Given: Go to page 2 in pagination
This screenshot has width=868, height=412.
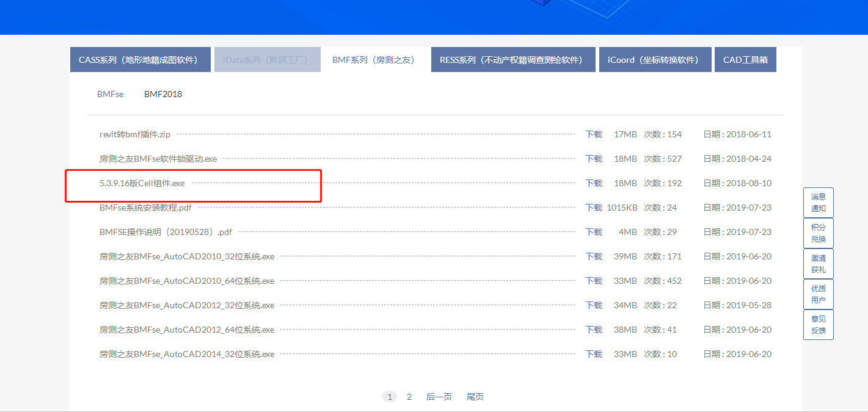Looking at the screenshot, I should pyautogui.click(x=409, y=397).
